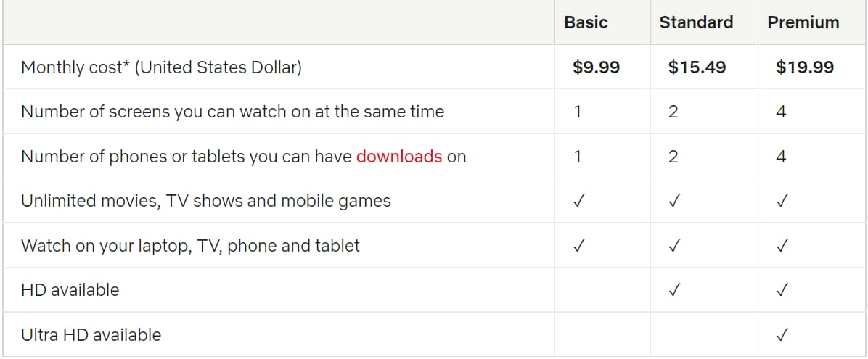Click Premium checkmark for Ultra HD available
Screen dimensions: 868x359
pos(782,334)
